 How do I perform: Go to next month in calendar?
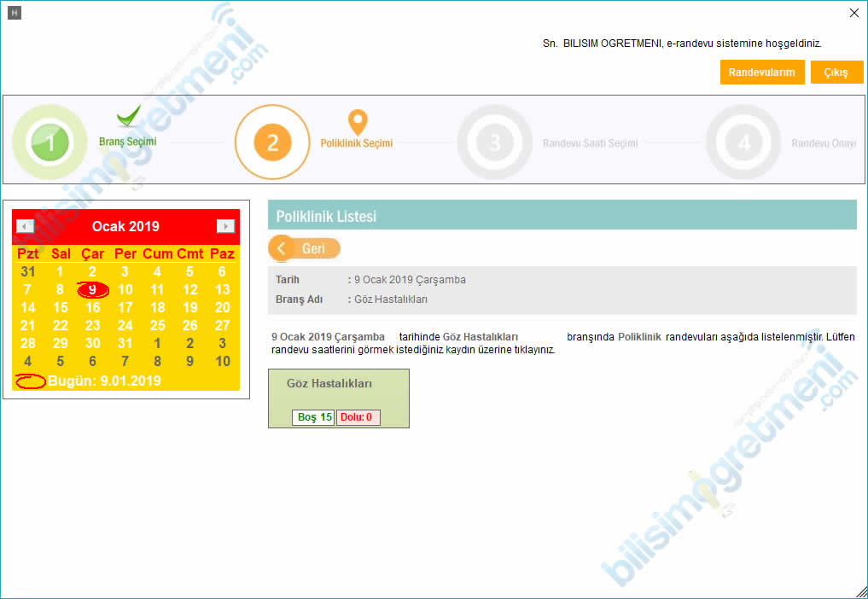coord(225,226)
